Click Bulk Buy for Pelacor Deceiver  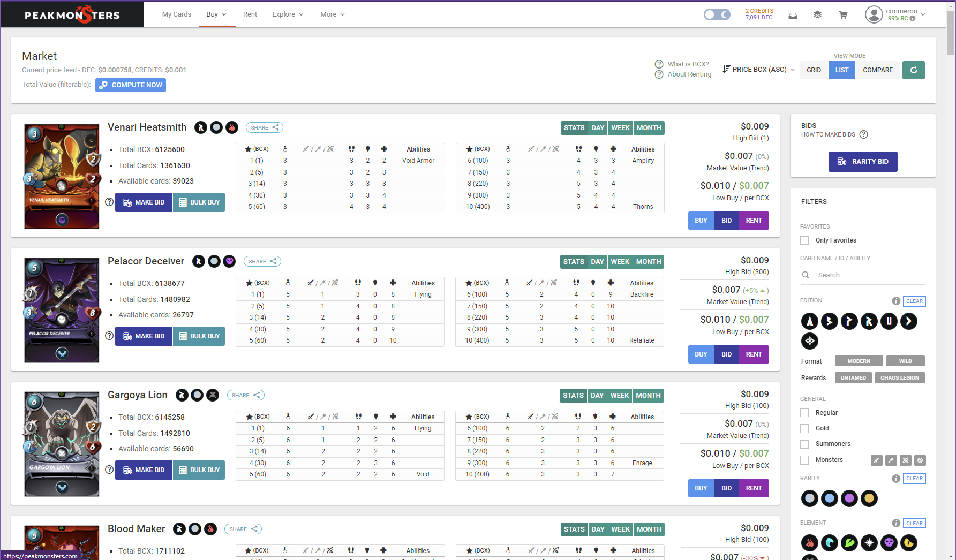coord(199,336)
